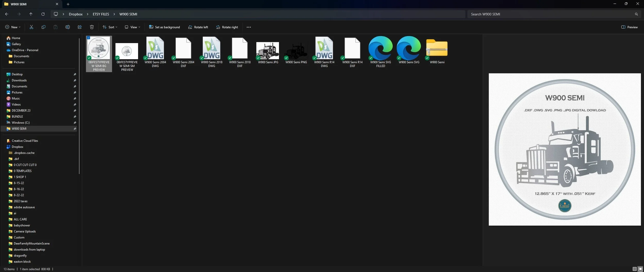Click Rotate right button
The height and width of the screenshot is (272, 644).
click(227, 27)
